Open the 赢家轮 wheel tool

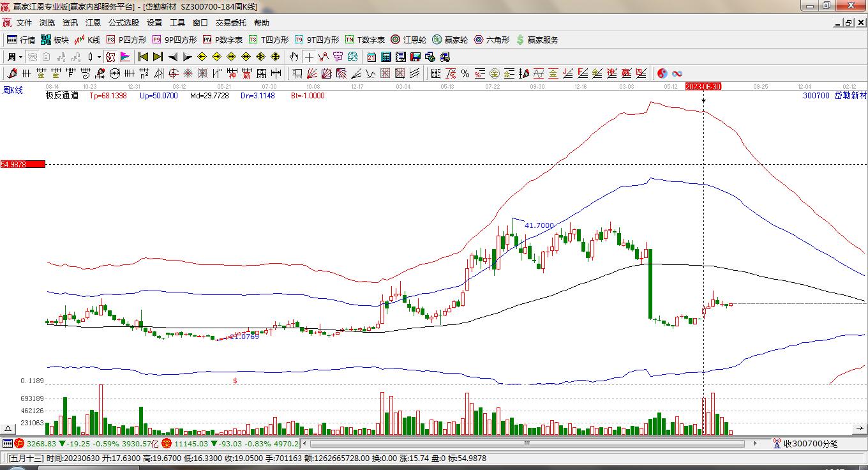pos(450,40)
